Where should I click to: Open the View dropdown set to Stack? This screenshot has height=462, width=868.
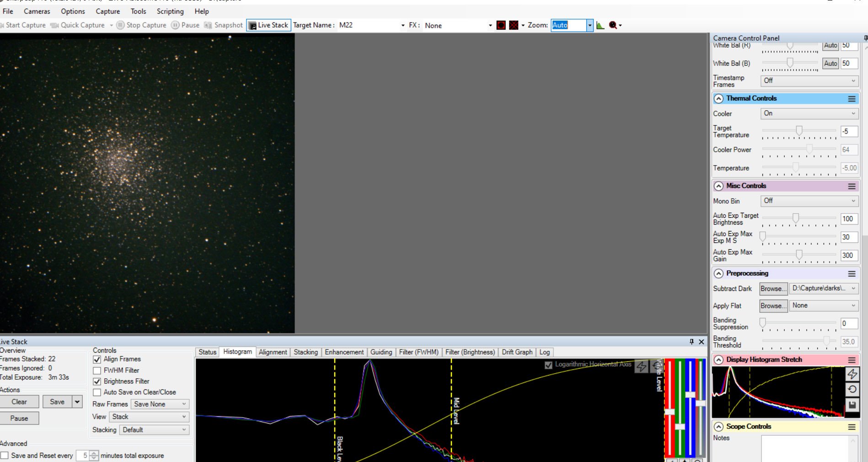coord(149,417)
